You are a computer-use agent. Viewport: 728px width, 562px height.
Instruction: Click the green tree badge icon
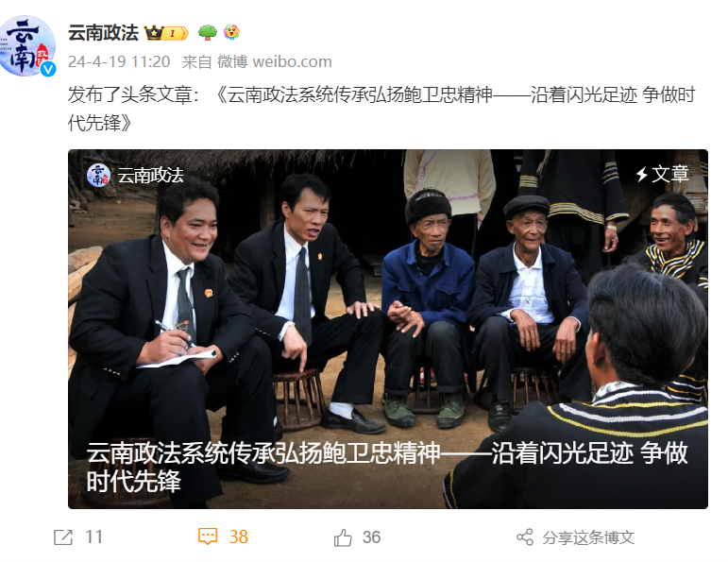click(x=207, y=32)
